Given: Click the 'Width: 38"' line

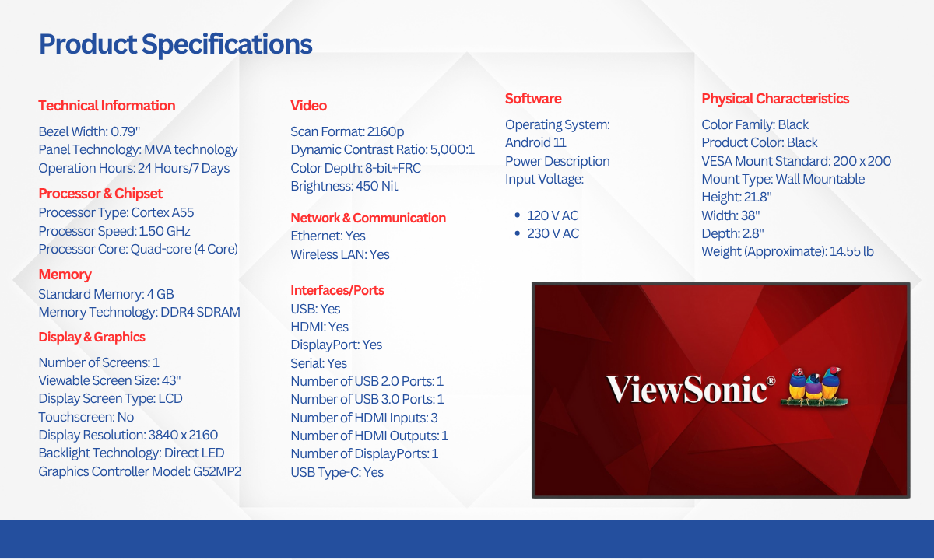Looking at the screenshot, I should [731, 215].
